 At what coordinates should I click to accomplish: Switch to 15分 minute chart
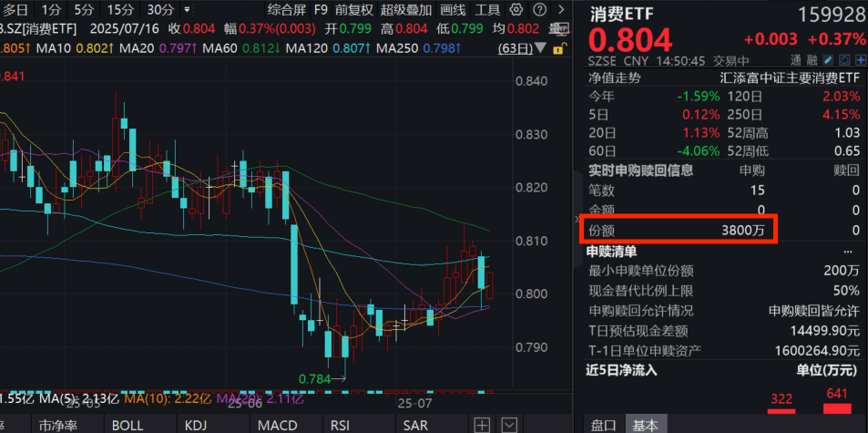[x=119, y=10]
